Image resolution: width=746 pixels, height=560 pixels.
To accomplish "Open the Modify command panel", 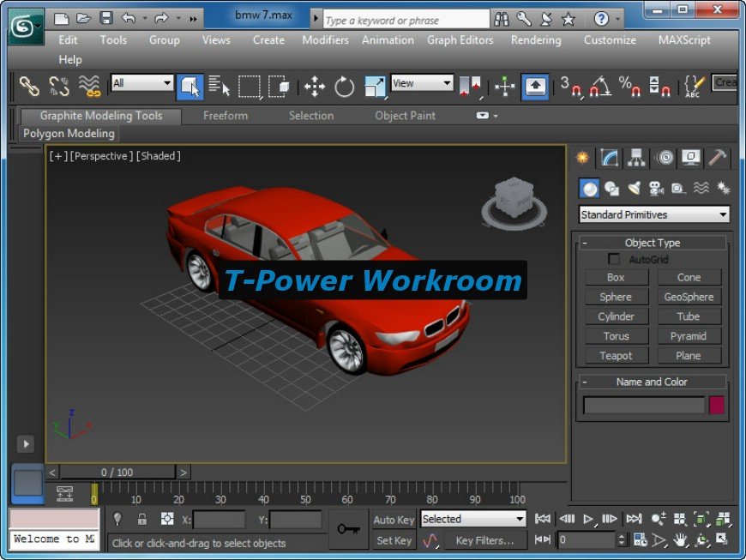I will [x=610, y=158].
